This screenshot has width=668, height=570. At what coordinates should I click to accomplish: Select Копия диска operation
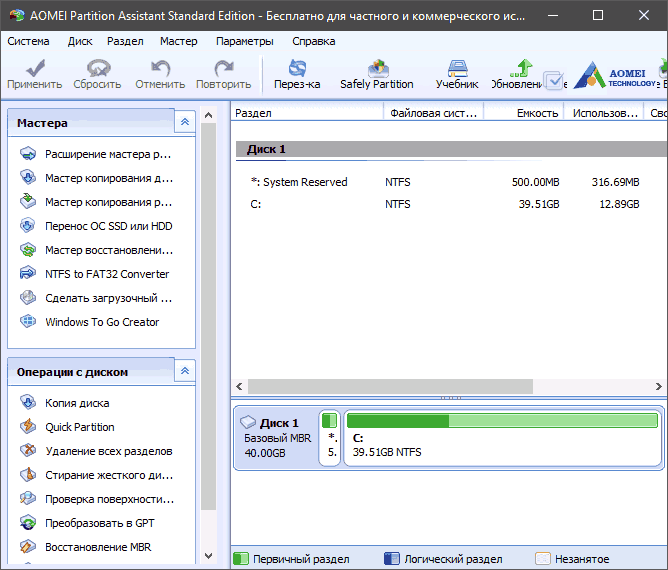click(x=65, y=403)
